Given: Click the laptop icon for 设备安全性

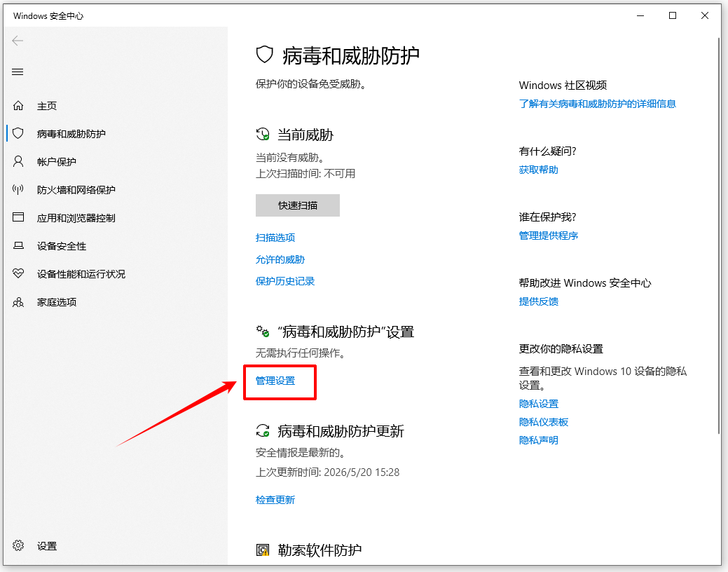Looking at the screenshot, I should pos(18,246).
